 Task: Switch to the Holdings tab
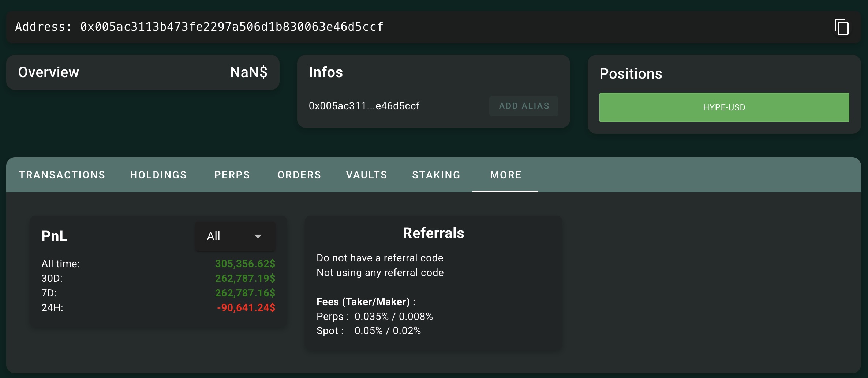158,175
